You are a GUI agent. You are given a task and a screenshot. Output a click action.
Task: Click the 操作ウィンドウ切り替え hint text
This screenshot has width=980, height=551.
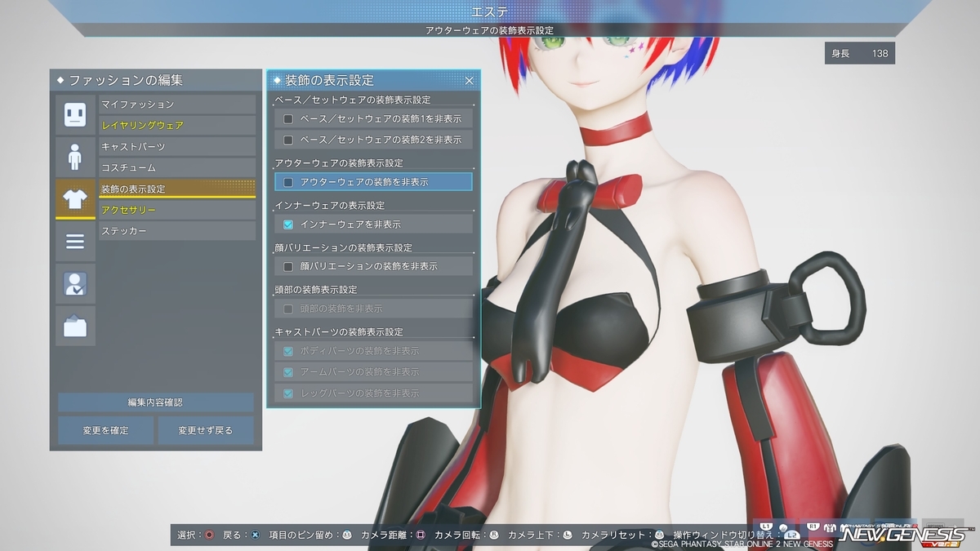(722, 535)
